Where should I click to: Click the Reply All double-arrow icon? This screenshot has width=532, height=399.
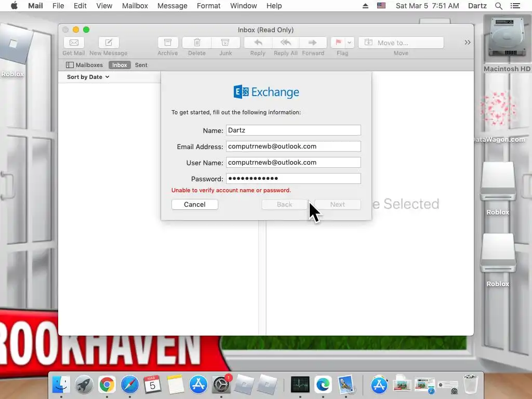tap(286, 43)
